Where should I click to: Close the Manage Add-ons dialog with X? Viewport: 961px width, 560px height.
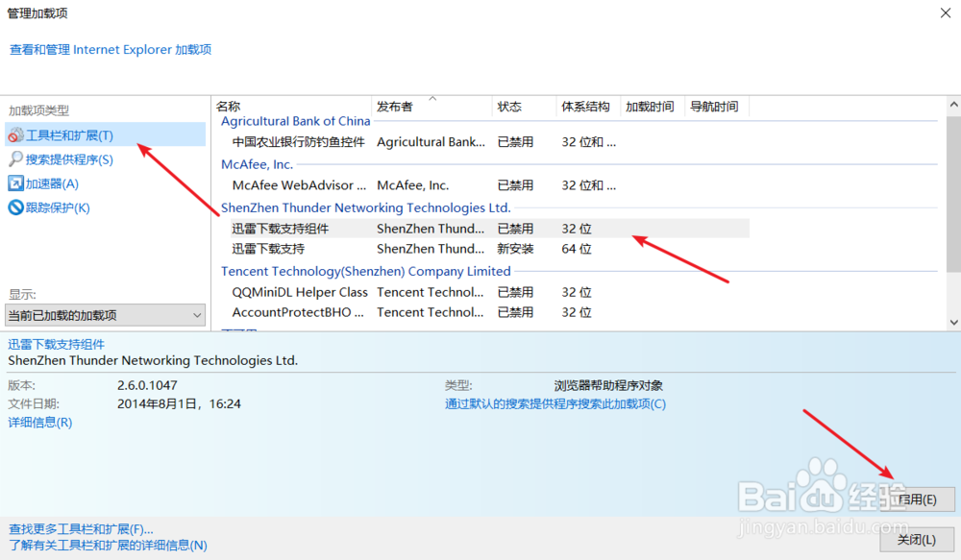946,12
